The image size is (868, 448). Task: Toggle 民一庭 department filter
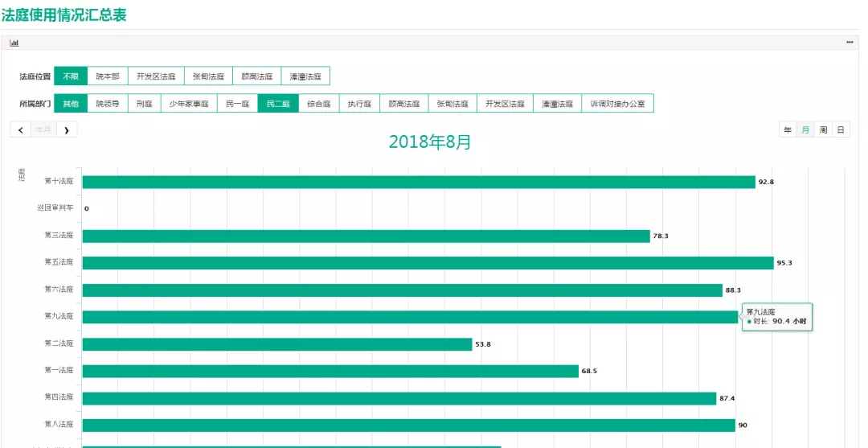[237, 104]
